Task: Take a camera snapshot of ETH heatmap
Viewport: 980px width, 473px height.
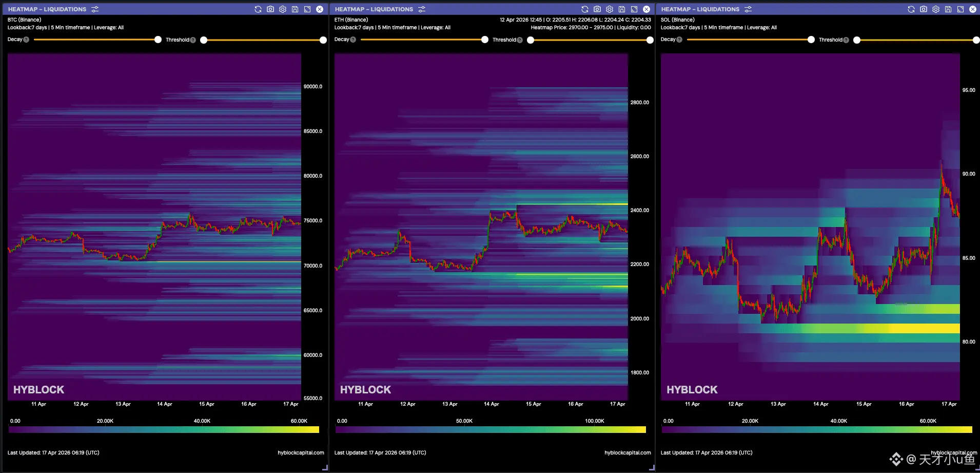Action: click(x=597, y=9)
